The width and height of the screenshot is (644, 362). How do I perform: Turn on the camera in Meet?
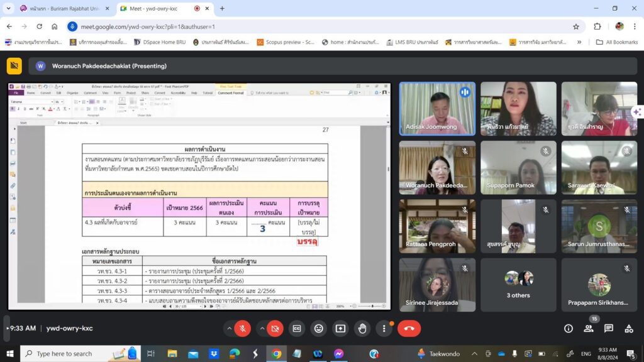(275, 328)
